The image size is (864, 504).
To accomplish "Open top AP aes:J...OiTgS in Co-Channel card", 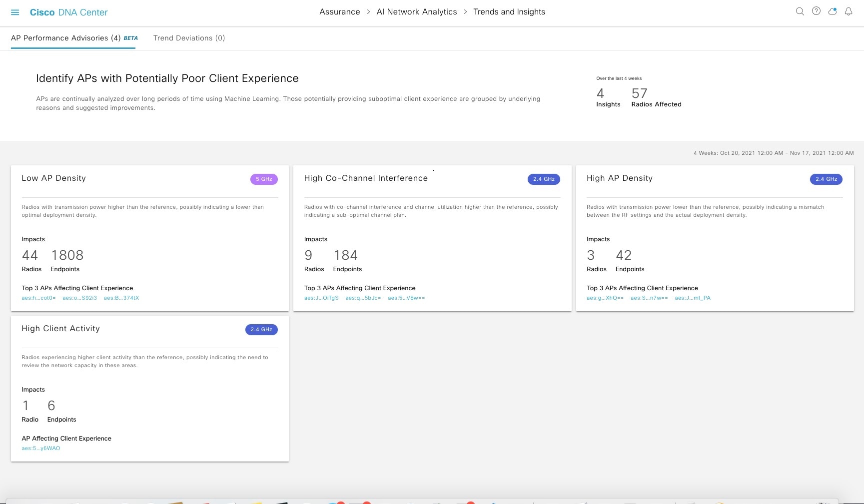I will [x=321, y=298].
